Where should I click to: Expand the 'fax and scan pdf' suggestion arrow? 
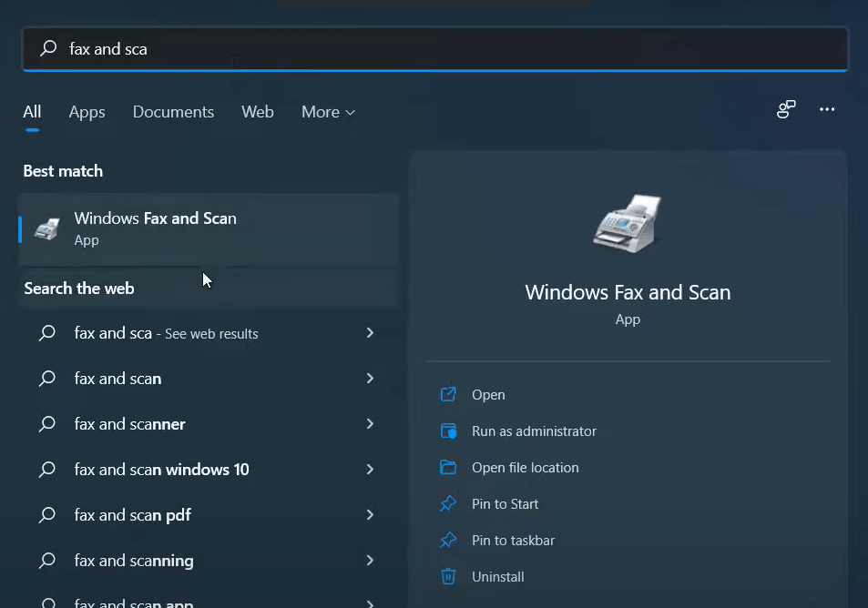pyautogui.click(x=370, y=515)
